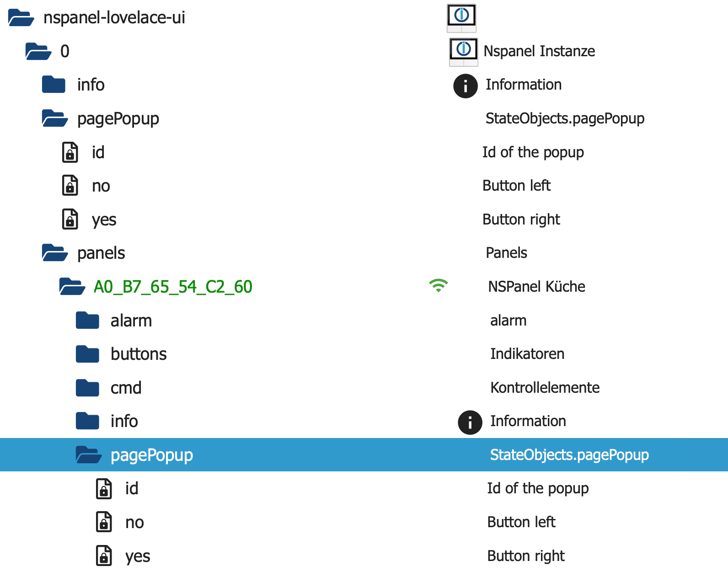Select the top-level no state

point(101,186)
